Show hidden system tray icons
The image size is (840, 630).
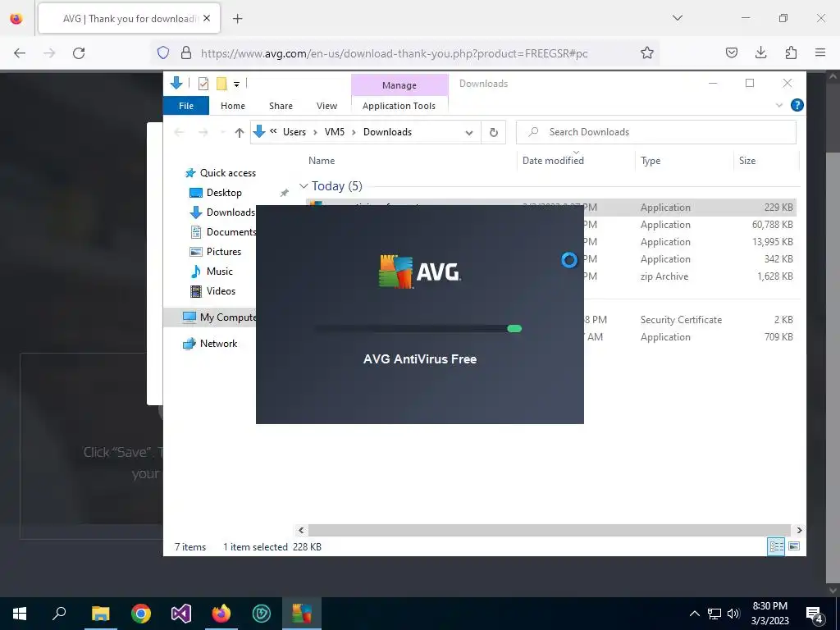694,614
